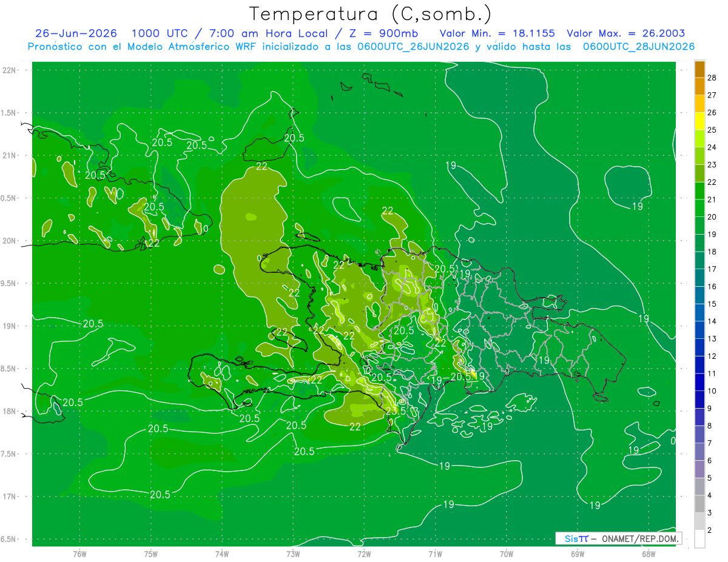The height and width of the screenshot is (562, 728).
Task: Click the "20N" latitude axis label
Action: tap(8, 241)
